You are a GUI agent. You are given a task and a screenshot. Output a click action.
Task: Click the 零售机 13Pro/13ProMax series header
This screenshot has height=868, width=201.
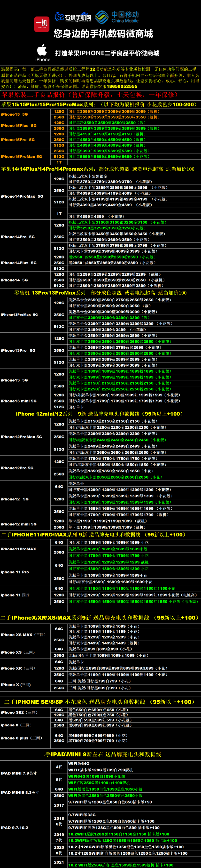[100, 293]
